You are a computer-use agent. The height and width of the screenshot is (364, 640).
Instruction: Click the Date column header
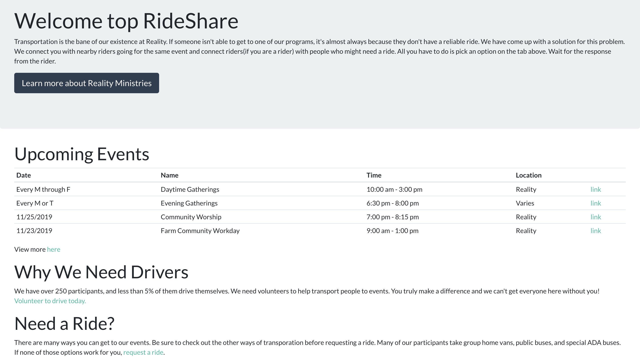pyautogui.click(x=24, y=175)
